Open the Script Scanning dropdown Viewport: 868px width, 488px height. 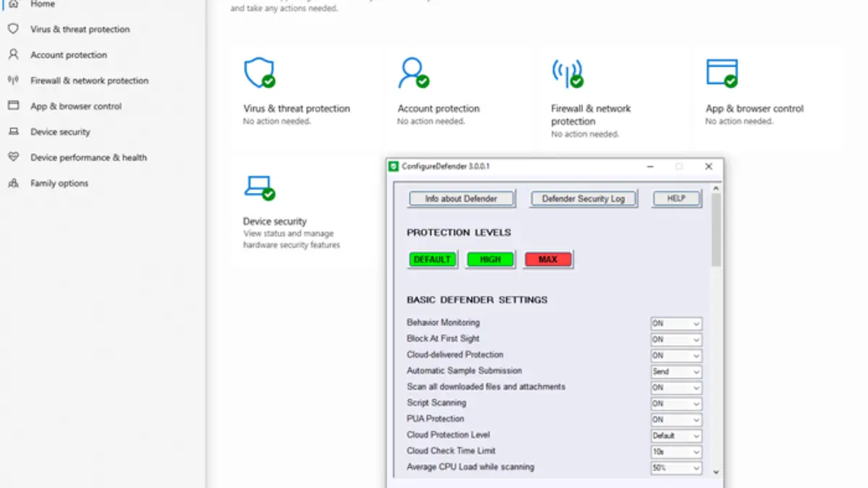(x=676, y=403)
